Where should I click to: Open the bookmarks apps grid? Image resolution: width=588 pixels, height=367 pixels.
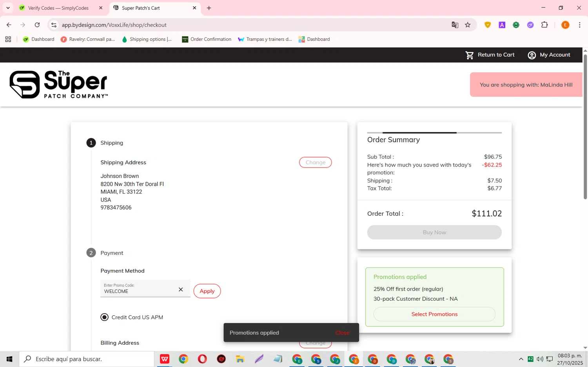coord(8,39)
